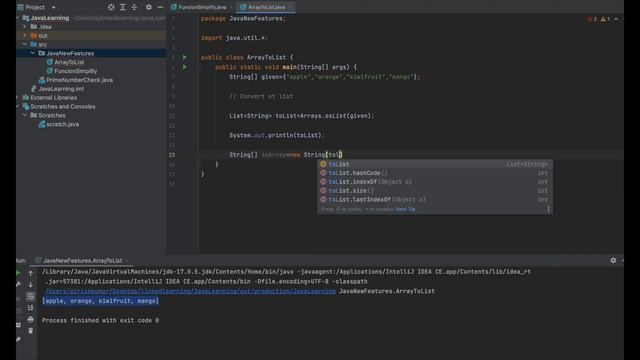Click the highlighted [apple, orange, kiwifruit, mango] output

click(x=100, y=301)
